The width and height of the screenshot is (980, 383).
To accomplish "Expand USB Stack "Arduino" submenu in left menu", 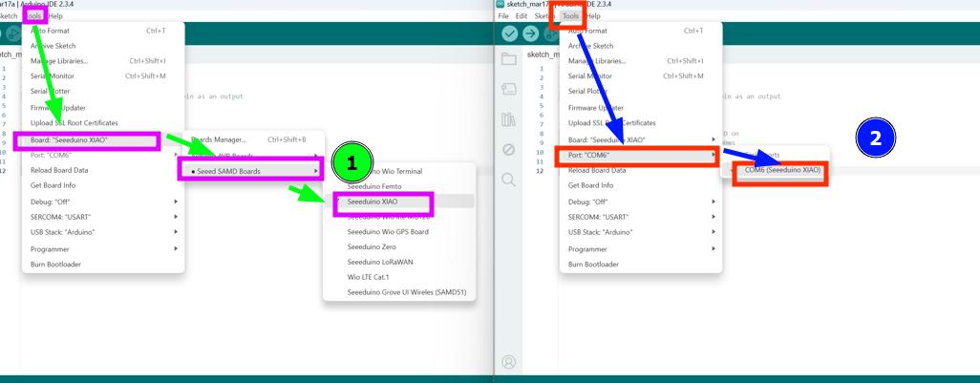I will 103,232.
